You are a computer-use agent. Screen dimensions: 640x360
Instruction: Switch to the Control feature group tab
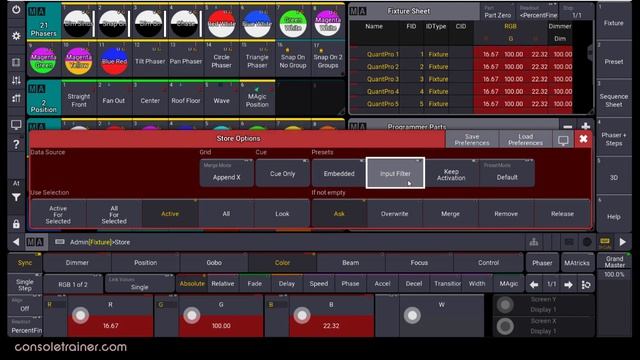point(488,262)
